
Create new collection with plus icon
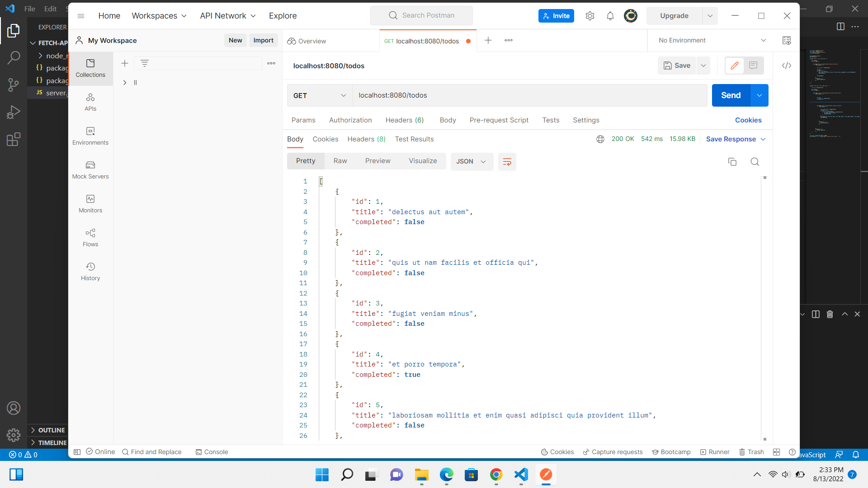tap(125, 63)
